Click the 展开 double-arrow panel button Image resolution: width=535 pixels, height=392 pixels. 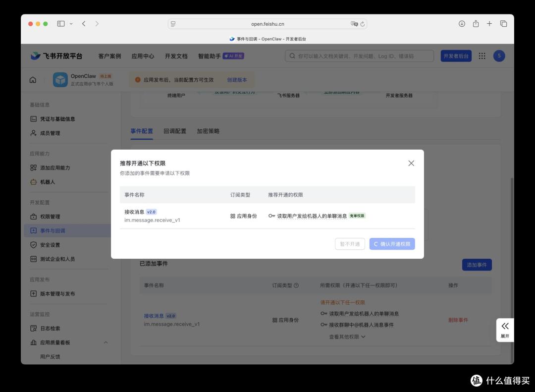[505, 330]
